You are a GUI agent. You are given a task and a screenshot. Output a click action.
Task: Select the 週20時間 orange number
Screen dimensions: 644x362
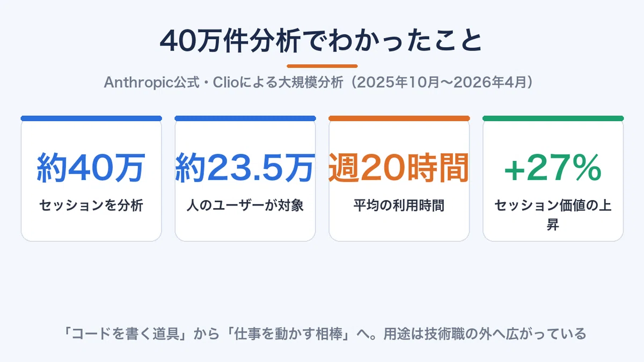(399, 167)
